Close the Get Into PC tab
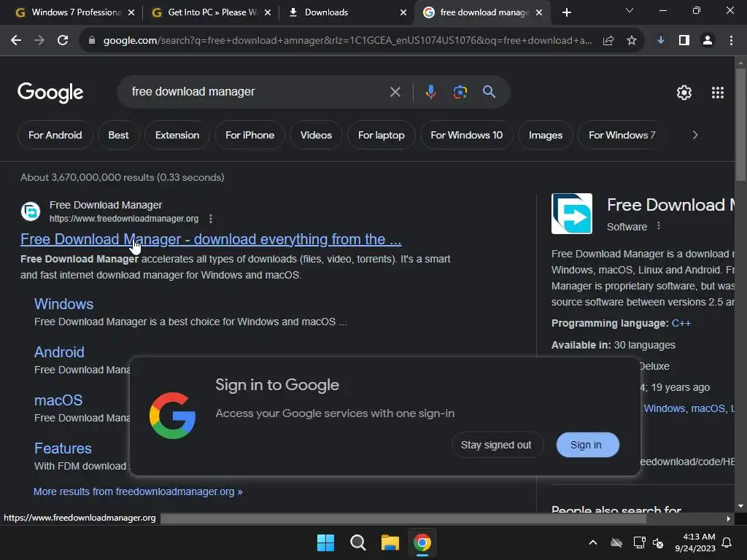Screen dimensions: 747x560 (268, 12)
